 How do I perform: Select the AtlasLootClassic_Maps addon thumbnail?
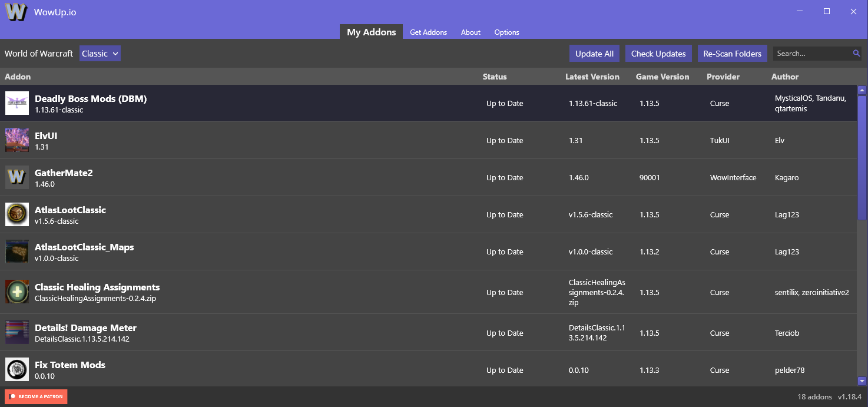(17, 252)
